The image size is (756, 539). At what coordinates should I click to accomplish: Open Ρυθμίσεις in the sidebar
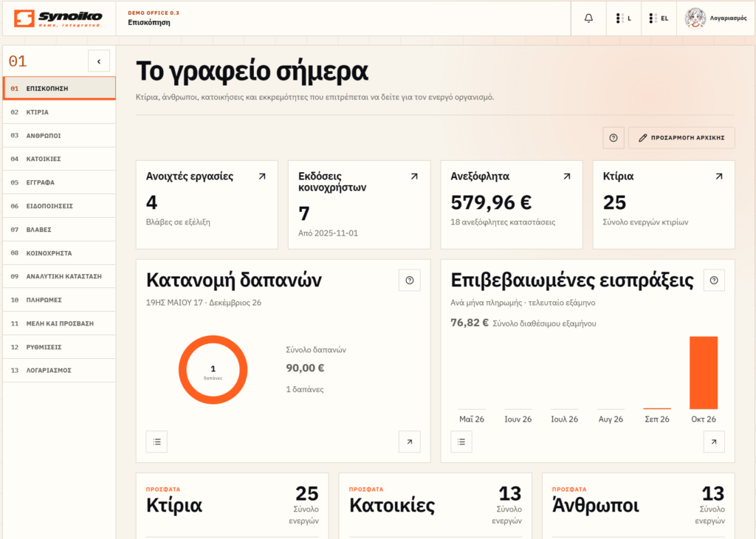click(x=59, y=346)
